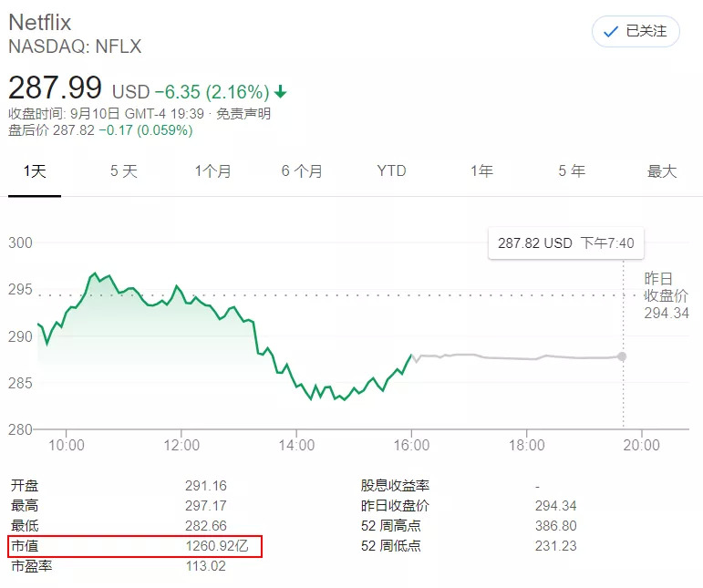Click the 市值 market cap row
Viewport: 703px width, 588px height.
(x=135, y=547)
